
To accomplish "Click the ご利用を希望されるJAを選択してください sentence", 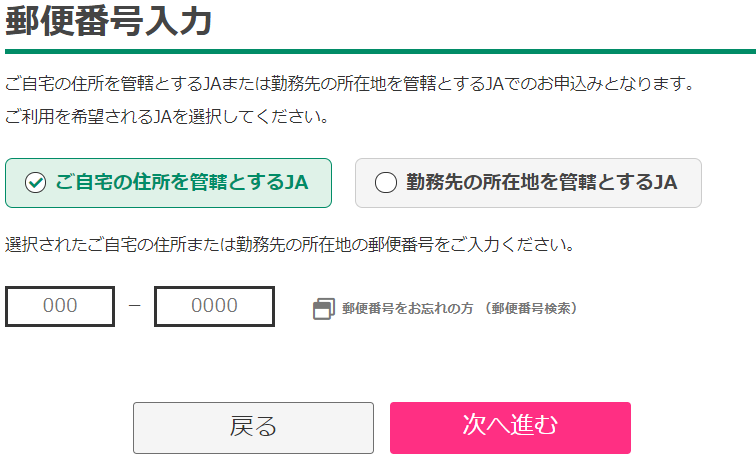I will [167, 117].
